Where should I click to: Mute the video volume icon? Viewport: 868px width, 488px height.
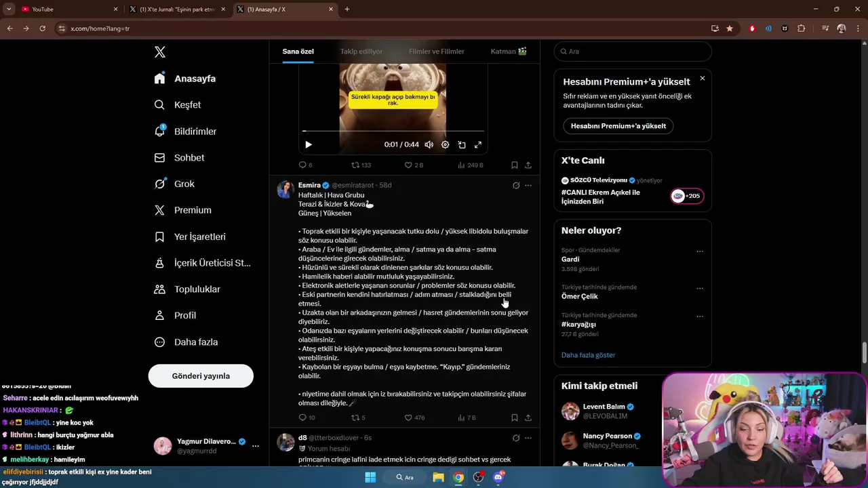click(x=429, y=144)
